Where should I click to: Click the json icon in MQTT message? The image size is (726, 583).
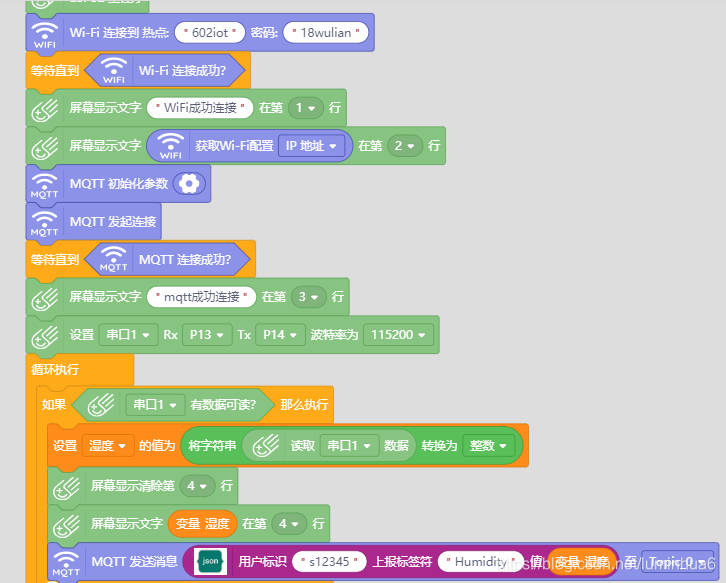click(210, 561)
